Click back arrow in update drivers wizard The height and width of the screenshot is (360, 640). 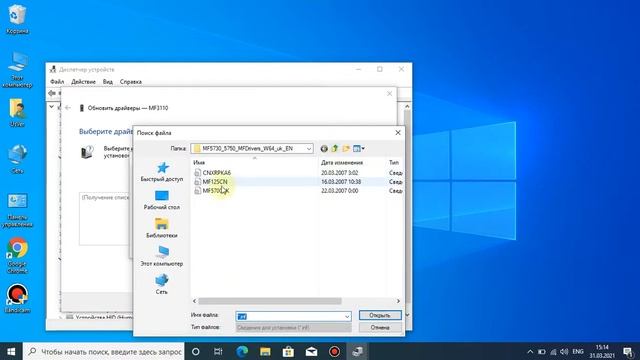tap(68, 108)
